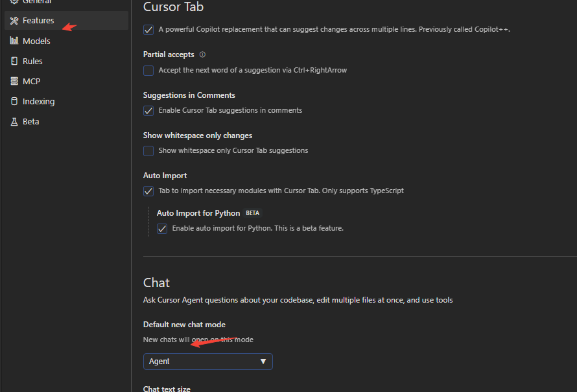Uncheck auto import for Python beta feature
Image resolution: width=577 pixels, height=392 pixels.
coord(162,229)
